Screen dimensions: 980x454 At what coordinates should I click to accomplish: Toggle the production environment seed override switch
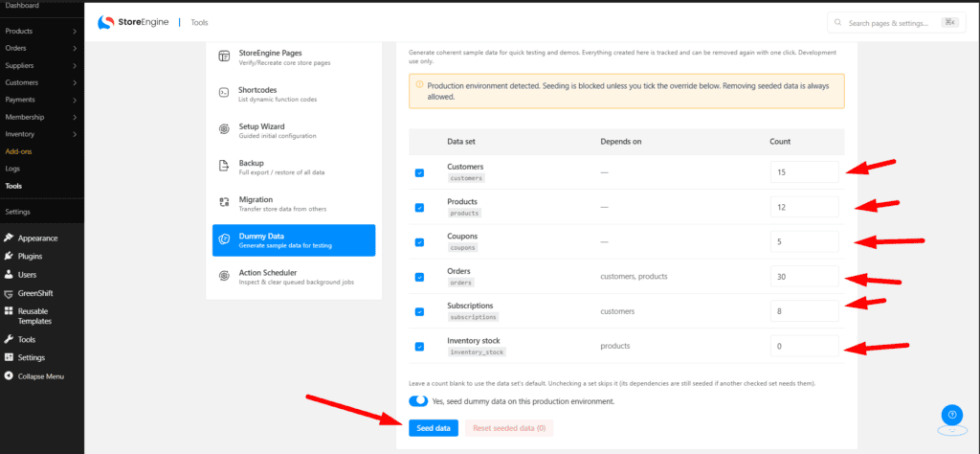pos(418,401)
